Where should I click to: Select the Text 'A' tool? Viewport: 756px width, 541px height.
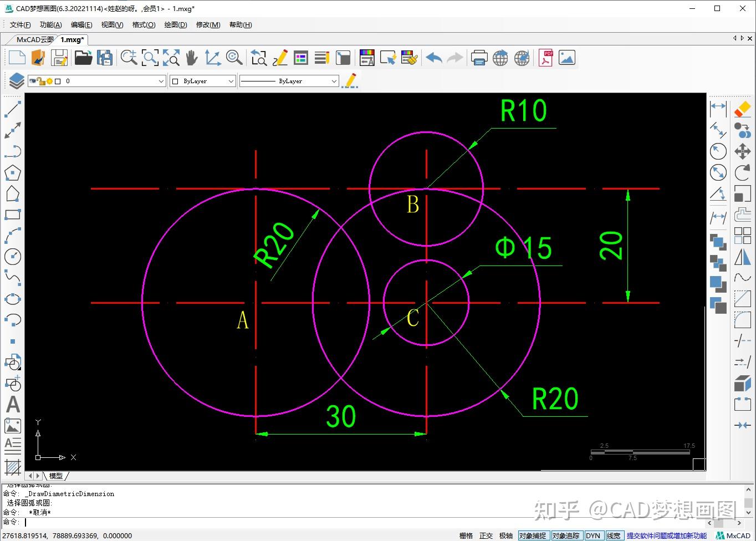[13, 405]
